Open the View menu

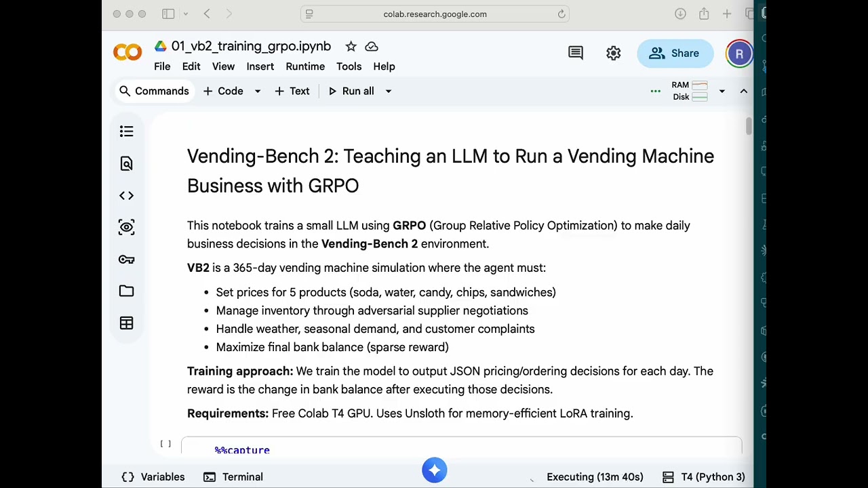point(223,66)
